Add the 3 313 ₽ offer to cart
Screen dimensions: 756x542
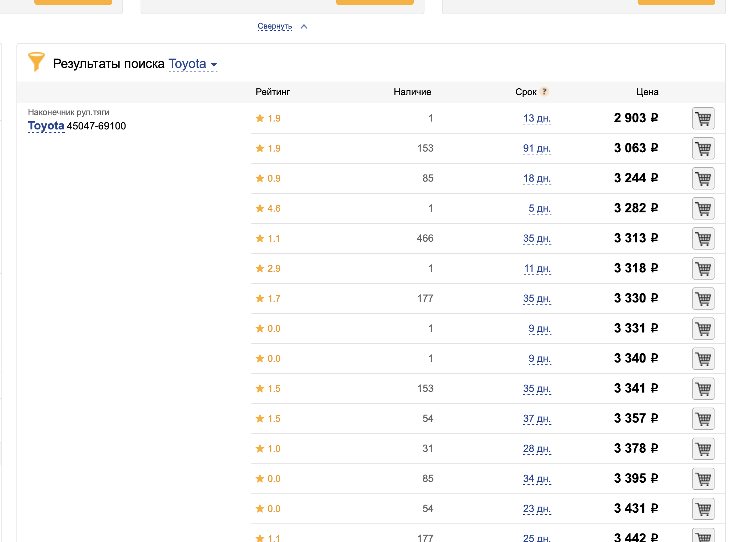point(703,238)
